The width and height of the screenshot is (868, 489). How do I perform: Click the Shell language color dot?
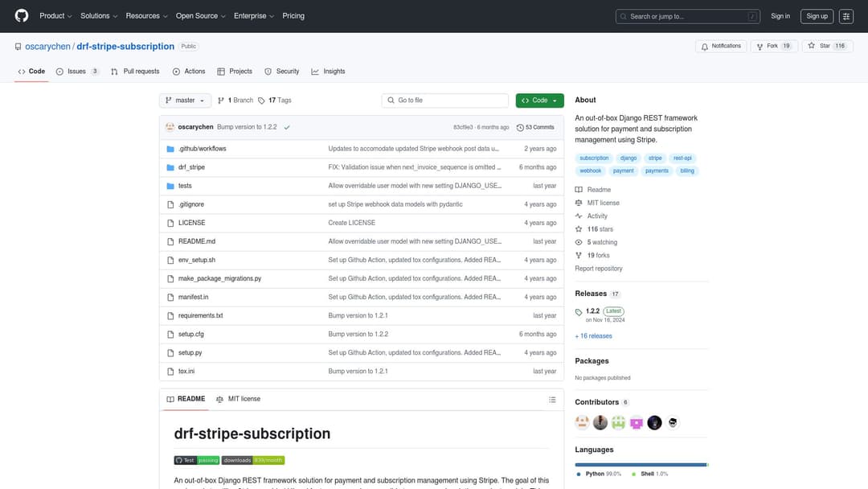click(x=633, y=474)
